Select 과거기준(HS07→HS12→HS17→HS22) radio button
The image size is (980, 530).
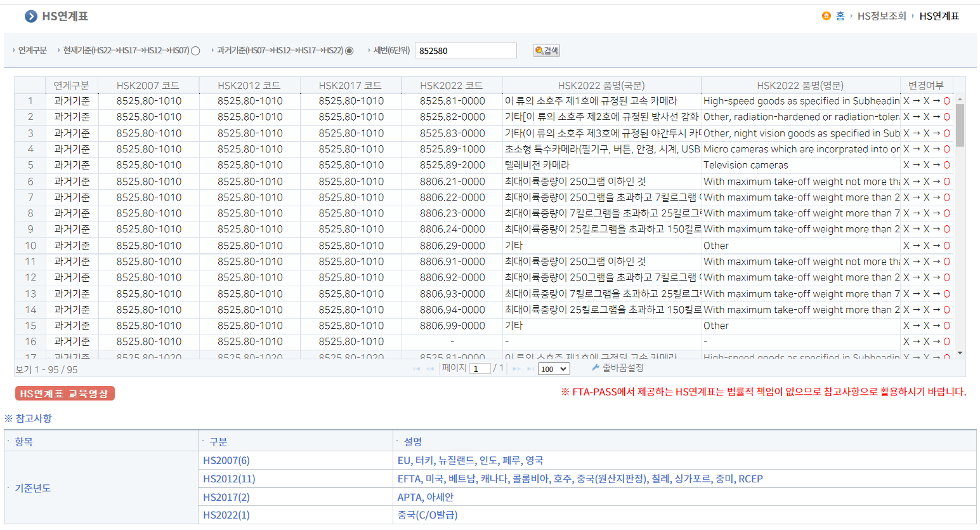pos(350,51)
